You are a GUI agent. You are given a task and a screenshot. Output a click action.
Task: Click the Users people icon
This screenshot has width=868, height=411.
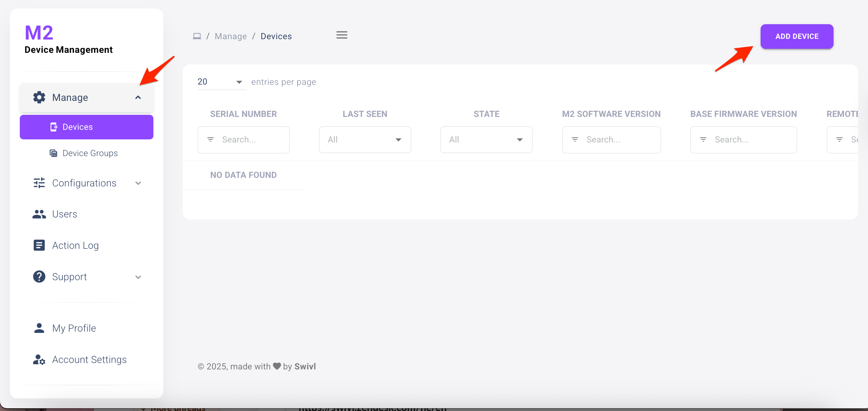point(39,214)
